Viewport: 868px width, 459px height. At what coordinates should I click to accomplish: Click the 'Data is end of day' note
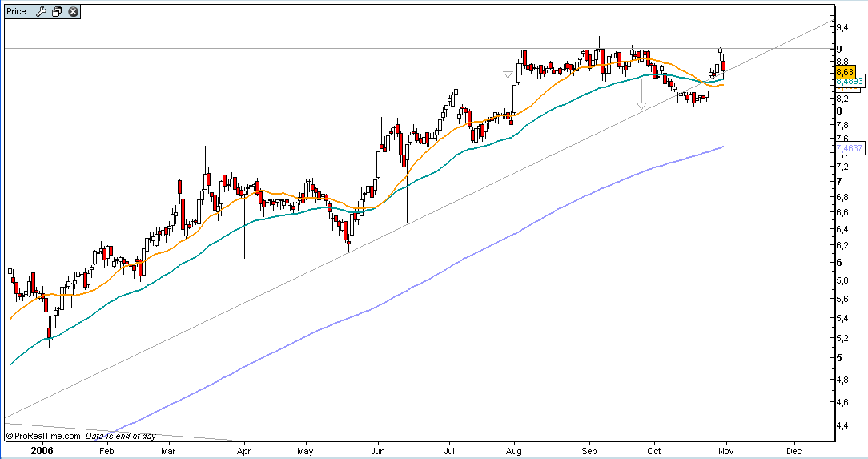click(x=121, y=437)
